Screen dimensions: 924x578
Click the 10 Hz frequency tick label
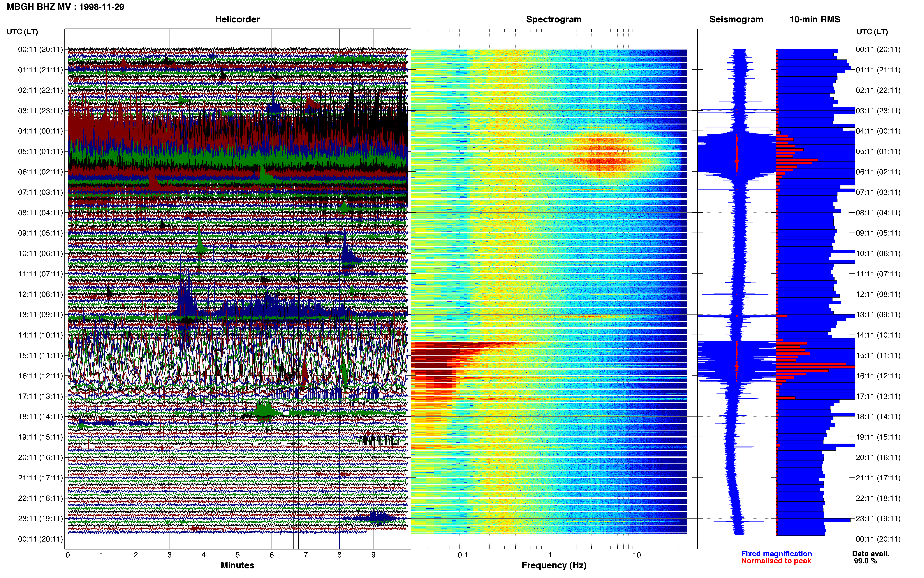point(637,555)
